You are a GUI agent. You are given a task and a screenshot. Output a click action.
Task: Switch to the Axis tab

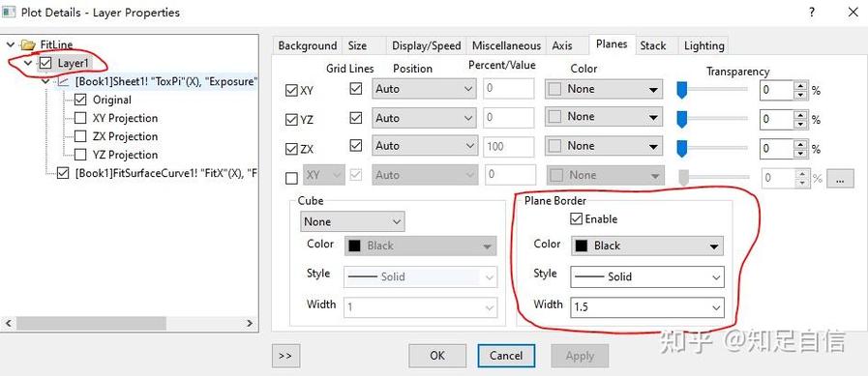(562, 45)
